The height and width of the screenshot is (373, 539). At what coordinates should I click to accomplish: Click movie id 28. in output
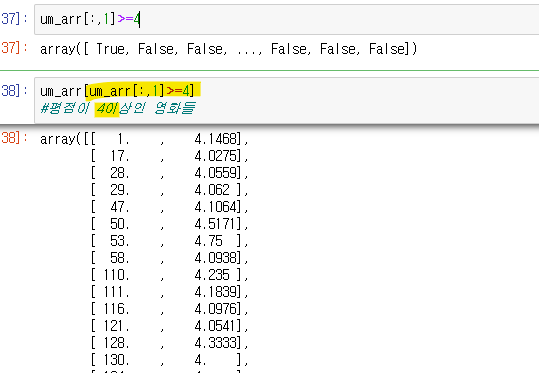coord(120,173)
